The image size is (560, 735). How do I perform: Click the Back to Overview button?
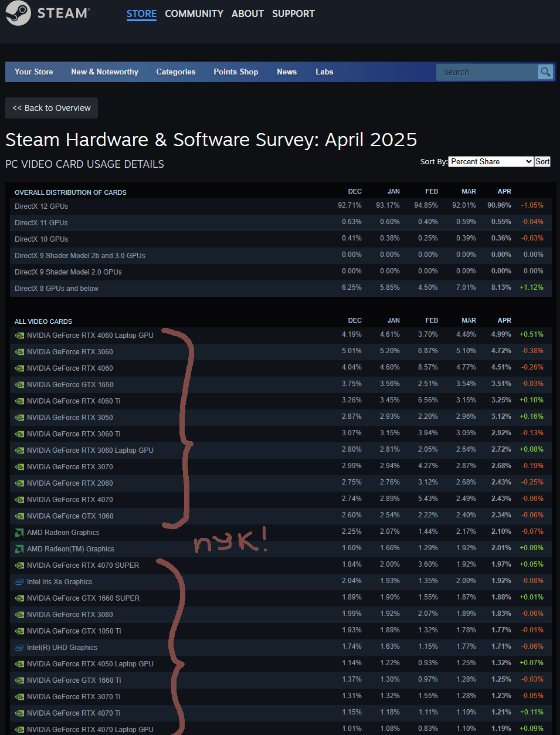pos(52,108)
